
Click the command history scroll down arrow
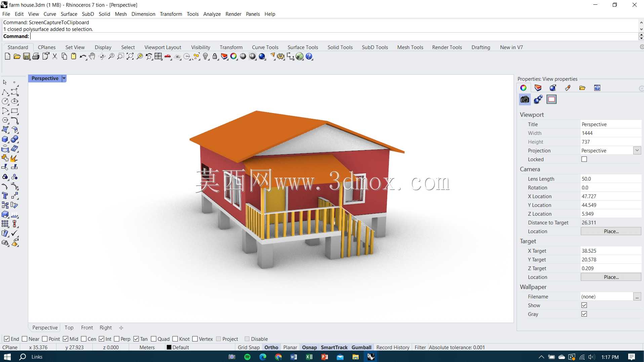pos(641,29)
